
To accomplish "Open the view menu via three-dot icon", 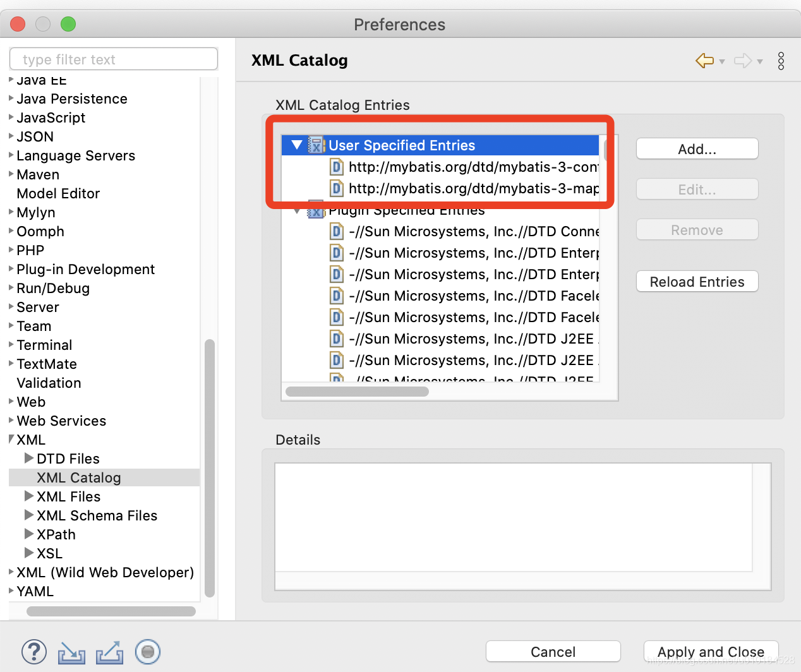I will [781, 60].
